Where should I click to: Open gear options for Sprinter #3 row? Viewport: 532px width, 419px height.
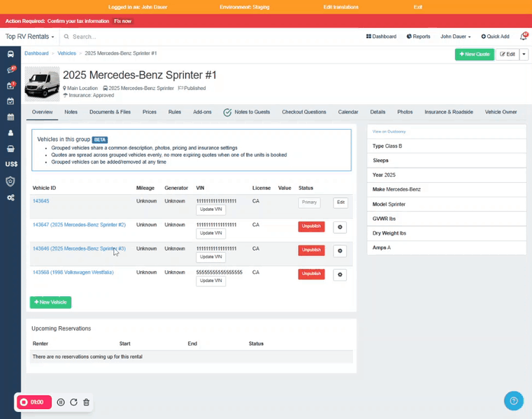coord(340,251)
